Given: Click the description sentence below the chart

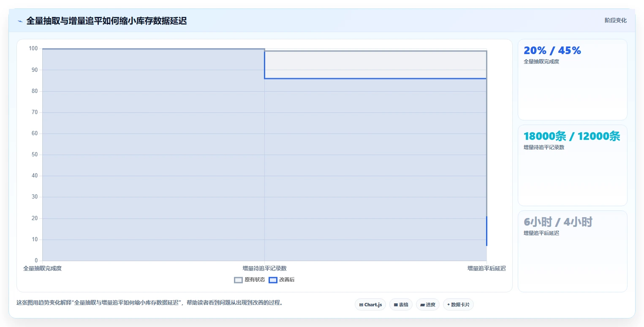Looking at the screenshot, I should pos(149,303).
